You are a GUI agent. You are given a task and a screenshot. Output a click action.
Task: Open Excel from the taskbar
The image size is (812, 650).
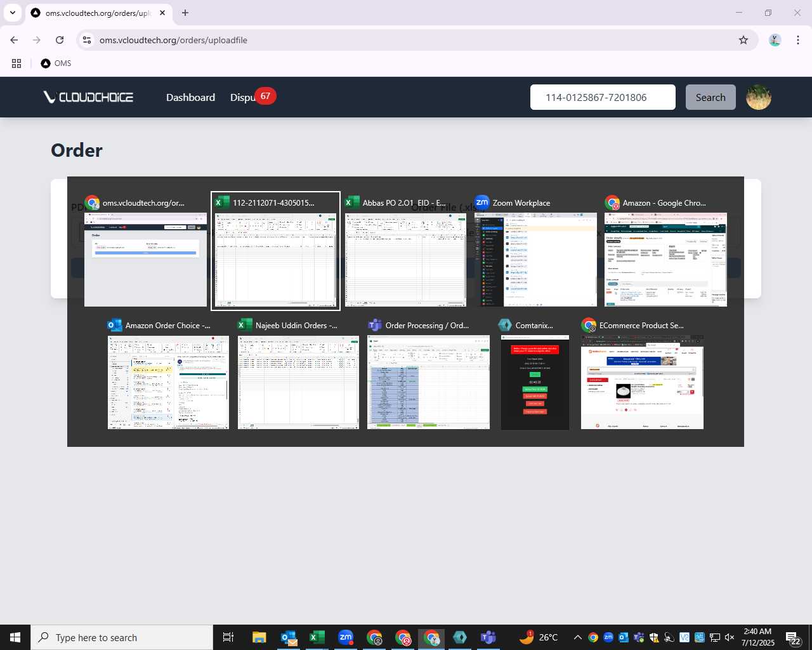(317, 637)
